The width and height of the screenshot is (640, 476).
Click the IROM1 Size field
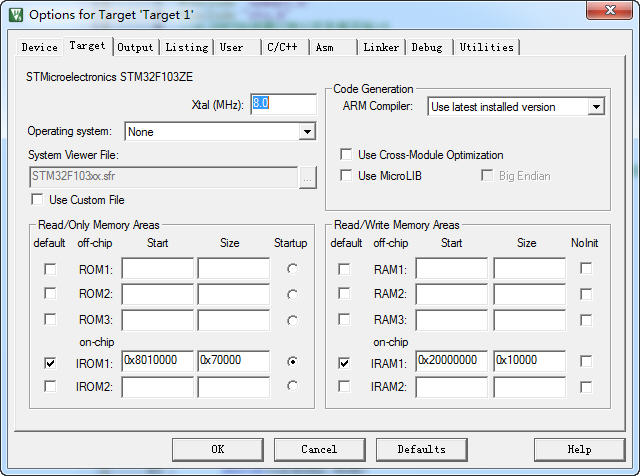pyautogui.click(x=233, y=361)
